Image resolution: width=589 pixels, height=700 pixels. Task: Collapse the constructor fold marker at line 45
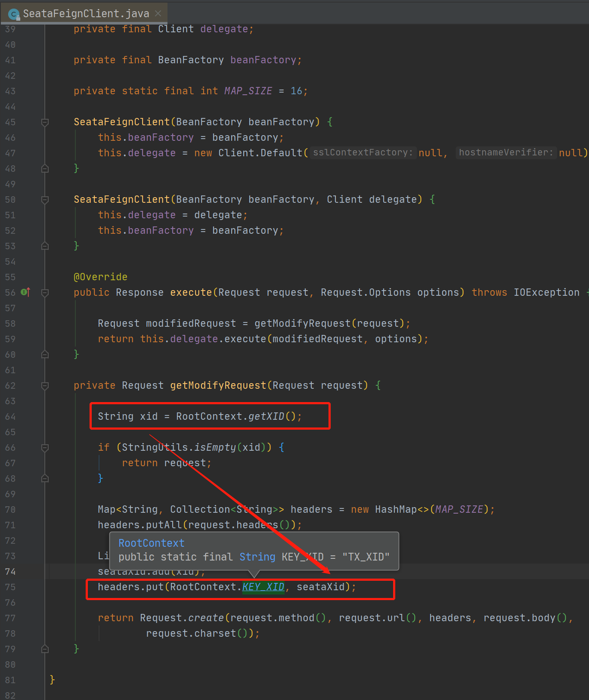(45, 122)
